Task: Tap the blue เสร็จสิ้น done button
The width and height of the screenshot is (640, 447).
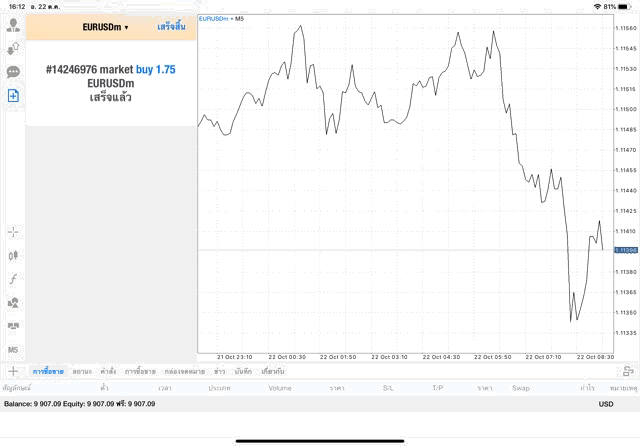Action: pyautogui.click(x=171, y=27)
